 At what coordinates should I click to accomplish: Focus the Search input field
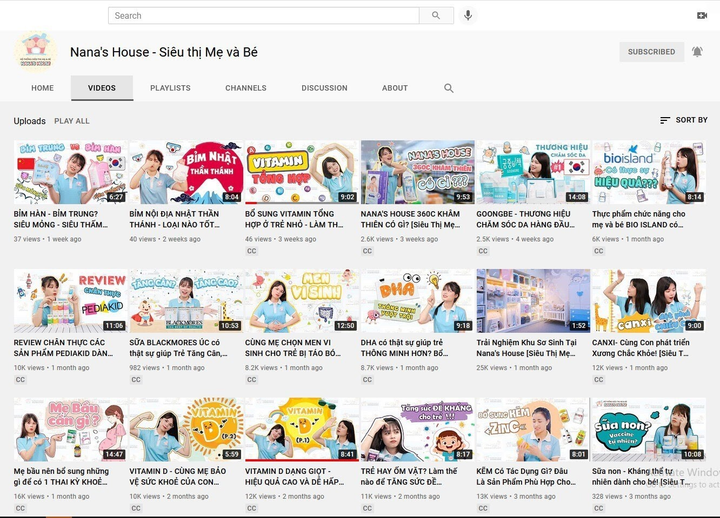coord(264,16)
